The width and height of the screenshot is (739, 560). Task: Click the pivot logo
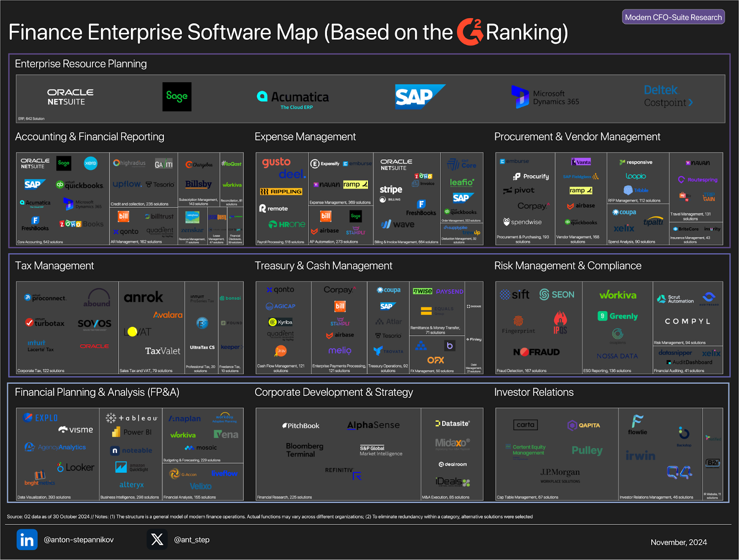tap(519, 190)
